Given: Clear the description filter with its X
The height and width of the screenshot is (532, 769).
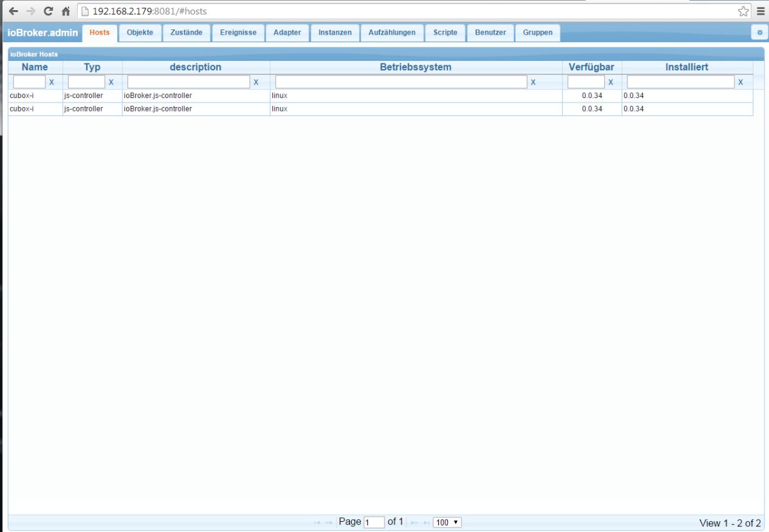Looking at the screenshot, I should 256,82.
